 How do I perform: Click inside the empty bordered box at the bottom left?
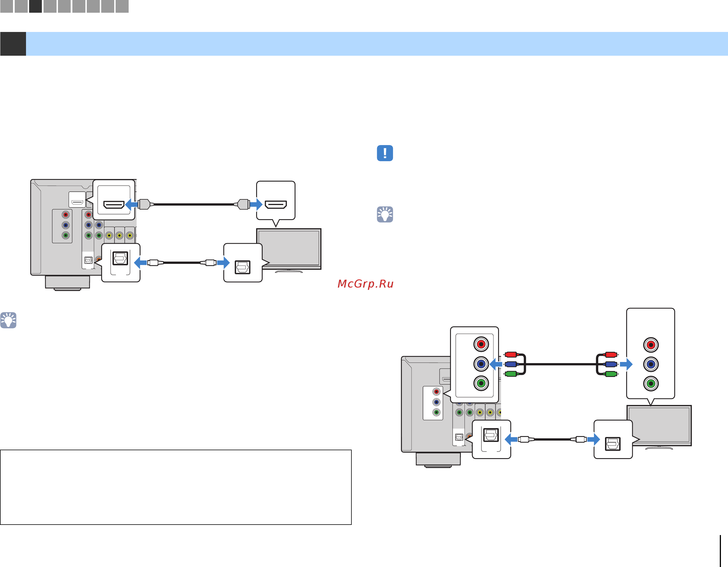[x=176, y=487]
